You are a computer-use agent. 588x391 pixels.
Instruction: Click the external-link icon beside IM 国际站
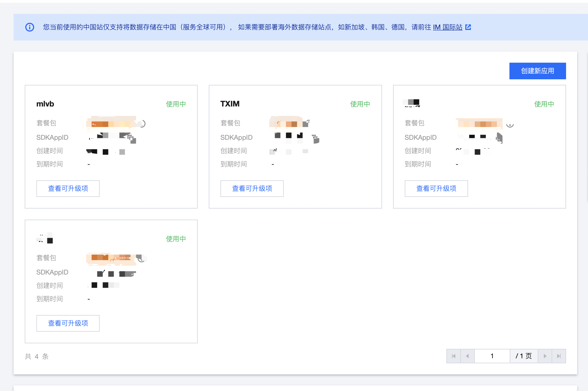point(468,27)
